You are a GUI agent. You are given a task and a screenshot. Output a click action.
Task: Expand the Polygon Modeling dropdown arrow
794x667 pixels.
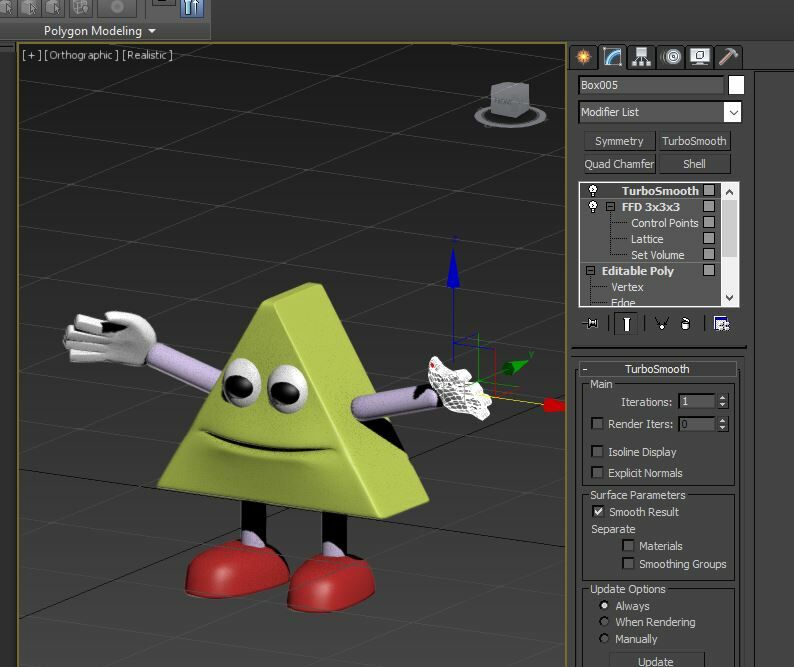[152, 31]
